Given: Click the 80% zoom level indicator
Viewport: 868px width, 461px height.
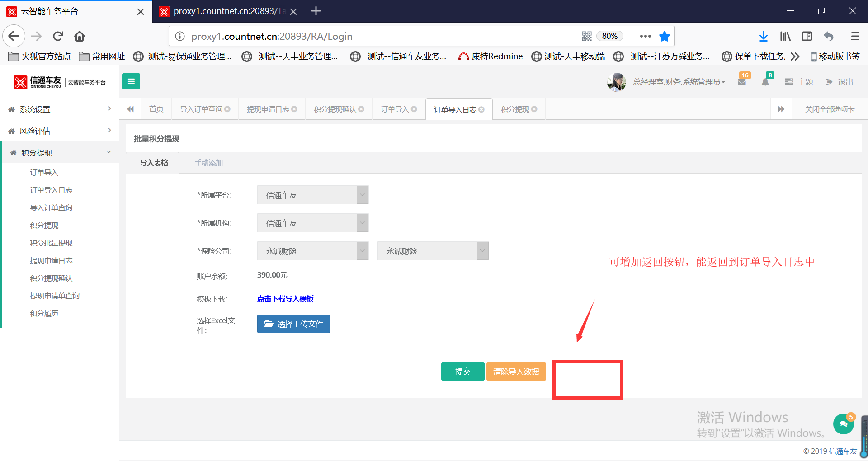Looking at the screenshot, I should tap(609, 36).
